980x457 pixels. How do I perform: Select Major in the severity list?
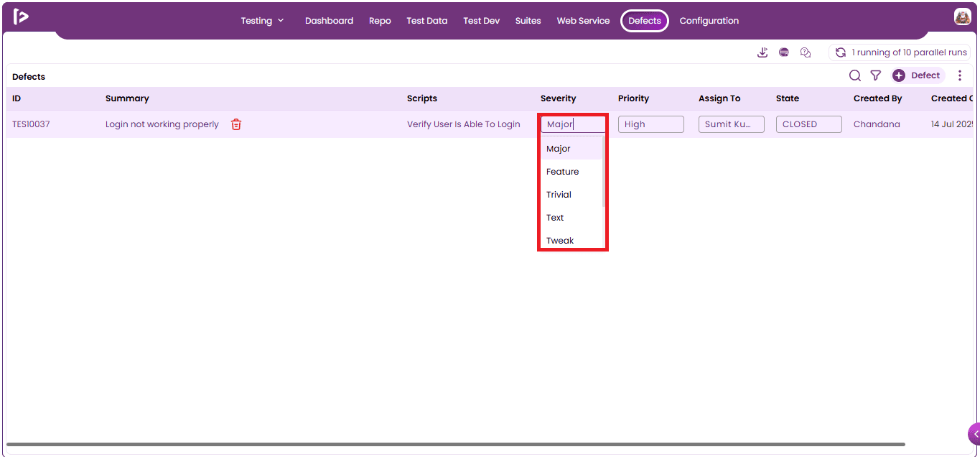pos(571,149)
